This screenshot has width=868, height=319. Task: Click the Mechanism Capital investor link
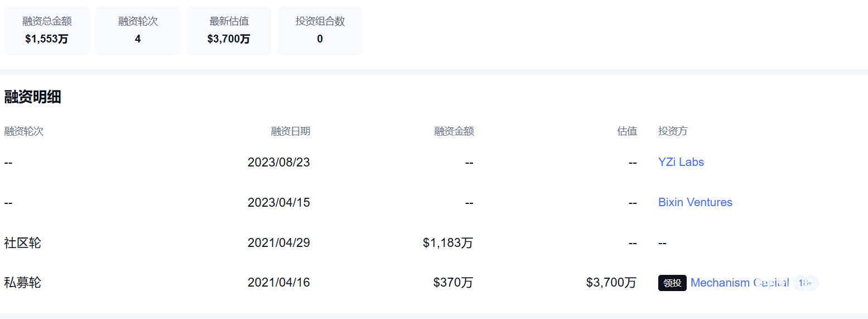pyautogui.click(x=739, y=283)
